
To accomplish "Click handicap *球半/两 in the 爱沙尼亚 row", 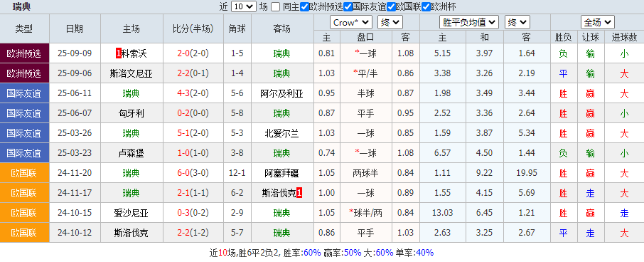I will 365,214.
